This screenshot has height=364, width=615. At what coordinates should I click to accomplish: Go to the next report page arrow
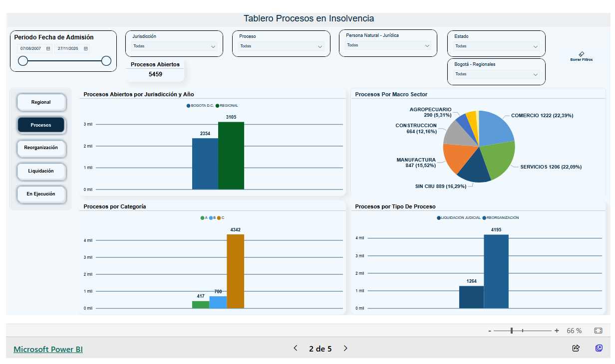[345, 349]
